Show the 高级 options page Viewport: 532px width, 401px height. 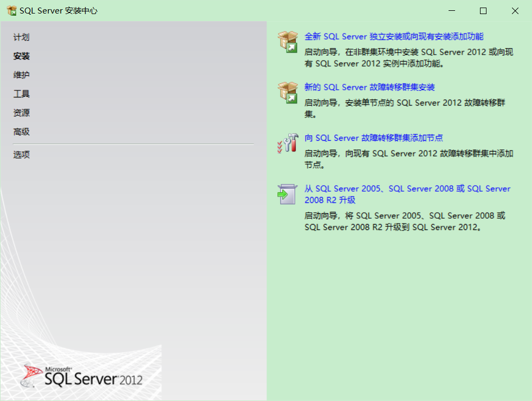(21, 132)
